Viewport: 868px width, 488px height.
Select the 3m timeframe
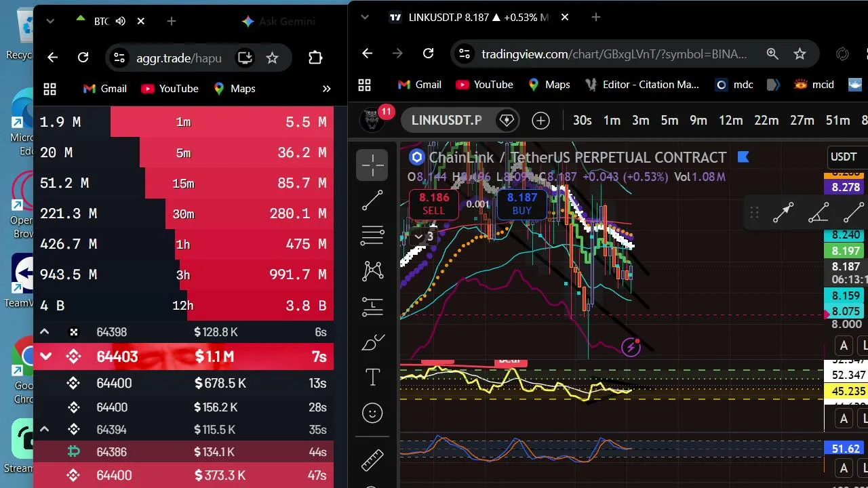pos(641,121)
